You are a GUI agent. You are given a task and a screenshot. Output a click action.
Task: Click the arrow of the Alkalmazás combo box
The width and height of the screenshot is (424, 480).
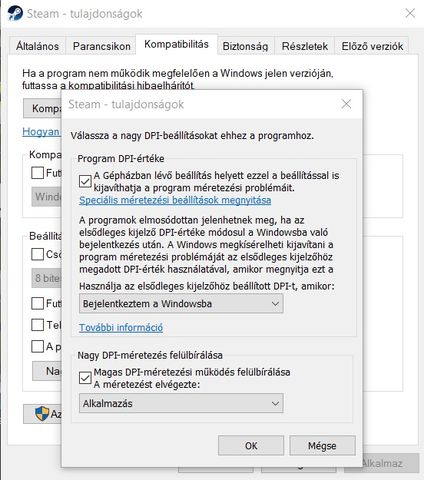tap(275, 403)
